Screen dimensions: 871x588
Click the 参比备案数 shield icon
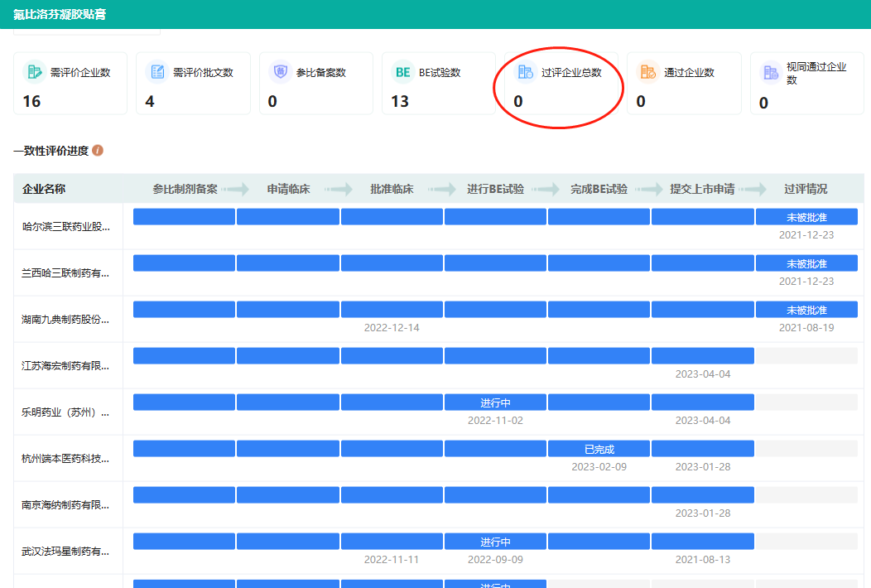(280, 72)
